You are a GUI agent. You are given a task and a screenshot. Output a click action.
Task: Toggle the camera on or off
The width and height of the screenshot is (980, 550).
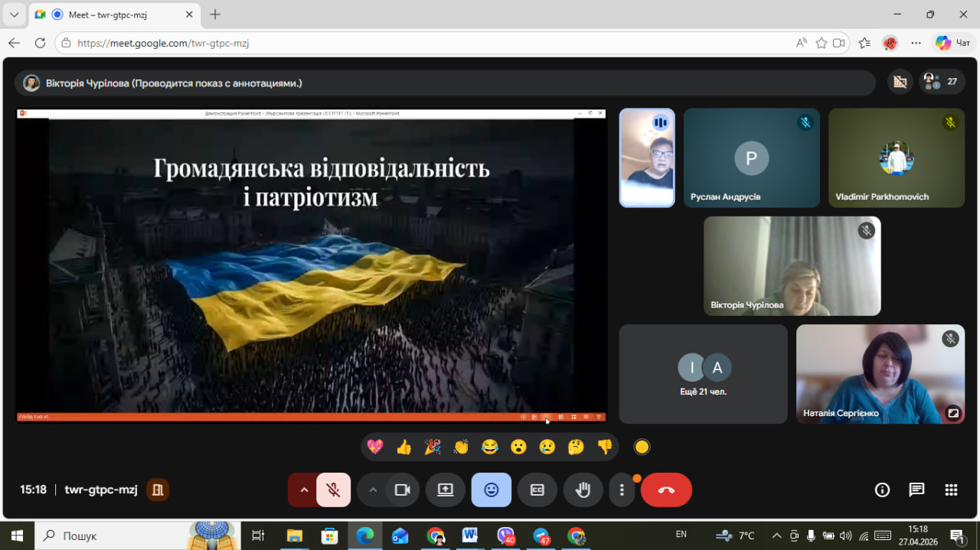[402, 490]
